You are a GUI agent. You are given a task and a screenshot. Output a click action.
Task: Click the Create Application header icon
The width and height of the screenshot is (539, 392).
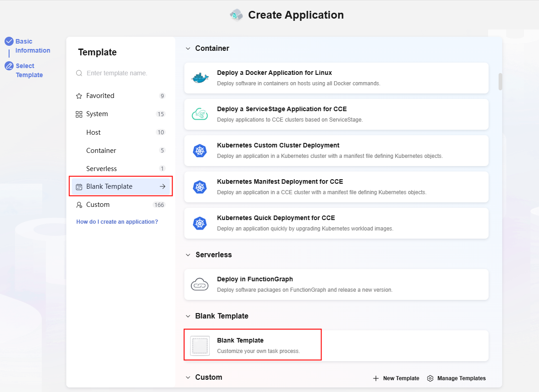tap(236, 15)
